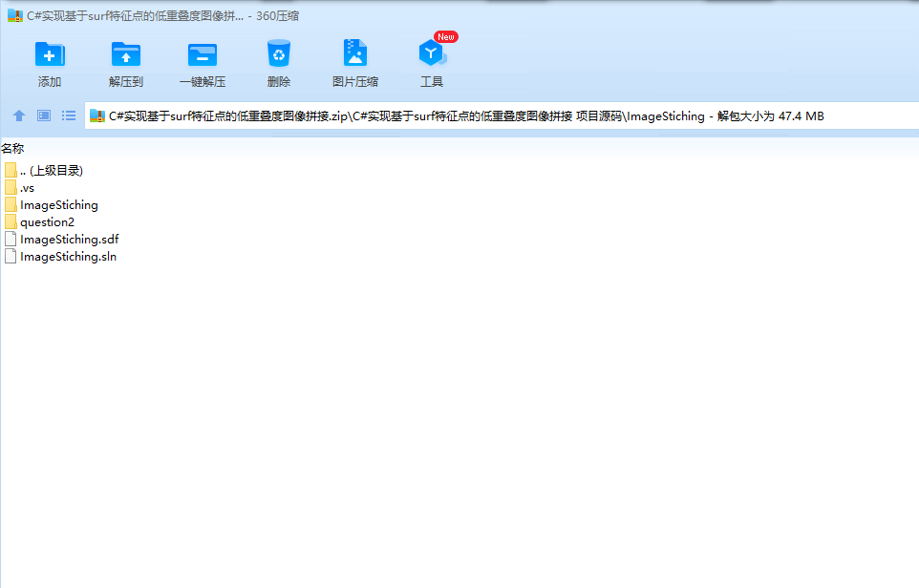The image size is (919, 588).
Task: Click the question2 folder's icon
Action: (11, 222)
